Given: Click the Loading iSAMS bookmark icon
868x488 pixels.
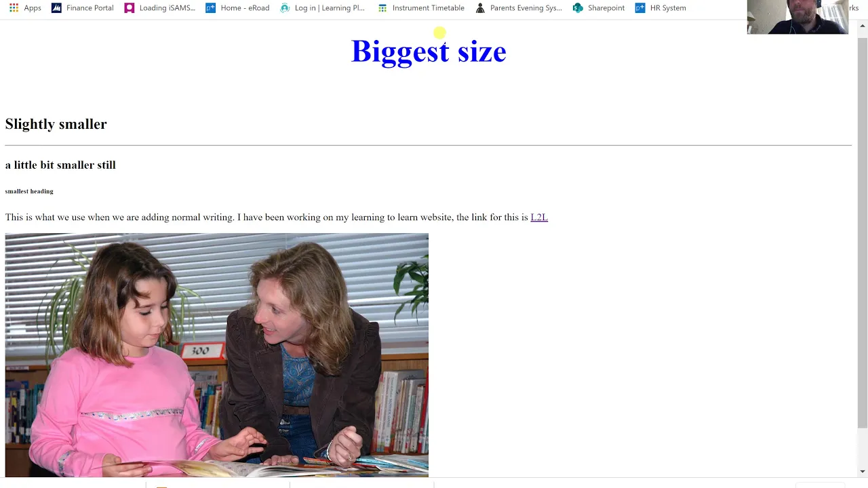Looking at the screenshot, I should coord(130,8).
